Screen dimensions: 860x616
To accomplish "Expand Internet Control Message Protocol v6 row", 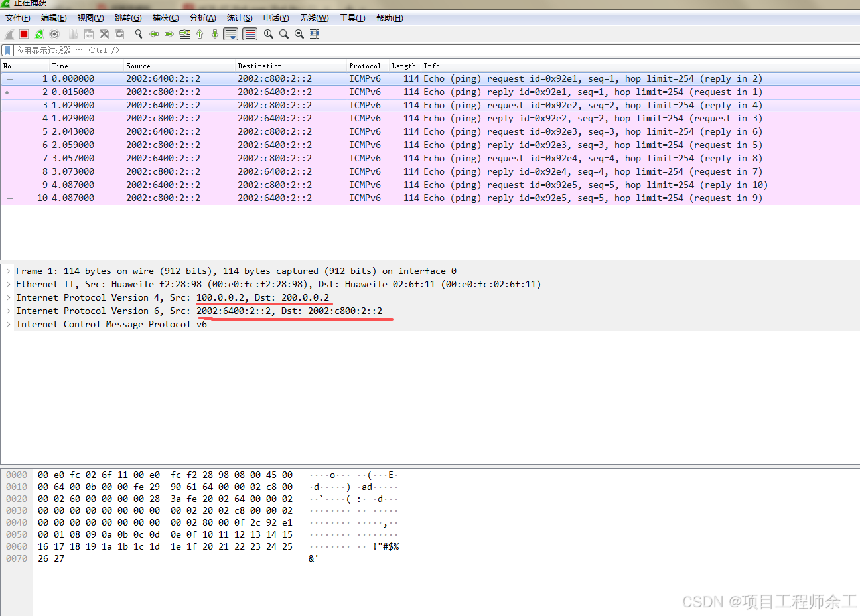I will pyautogui.click(x=8, y=325).
